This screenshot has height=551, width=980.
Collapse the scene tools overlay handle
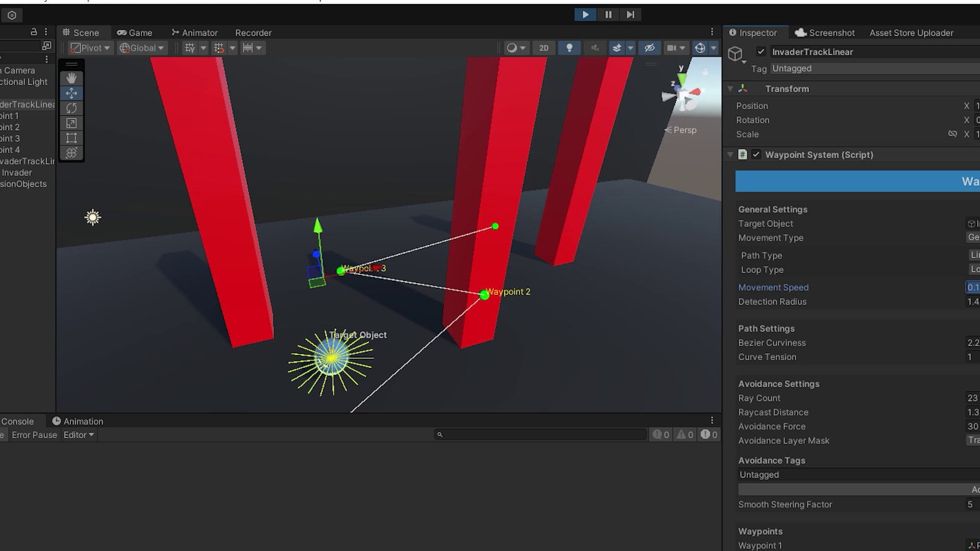coord(71,64)
